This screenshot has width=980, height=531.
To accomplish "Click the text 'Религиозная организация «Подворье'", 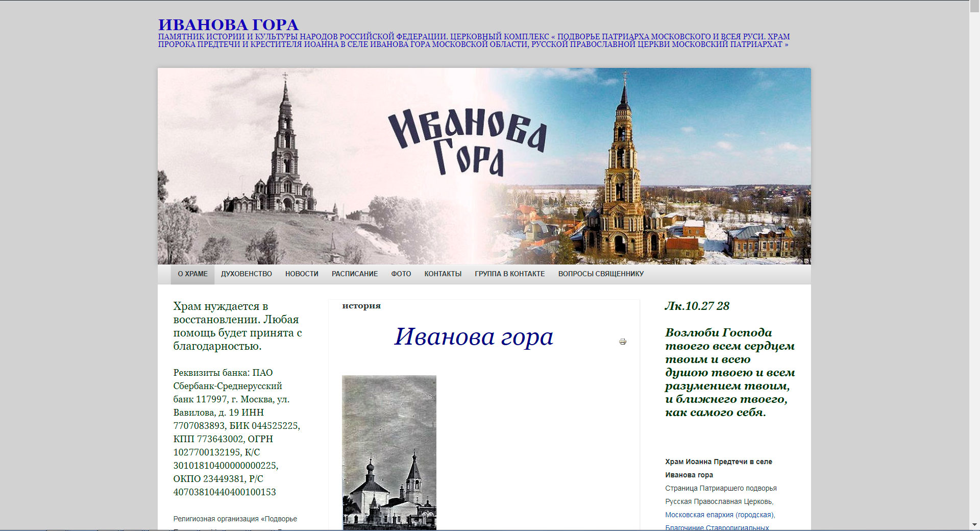I will [235, 519].
